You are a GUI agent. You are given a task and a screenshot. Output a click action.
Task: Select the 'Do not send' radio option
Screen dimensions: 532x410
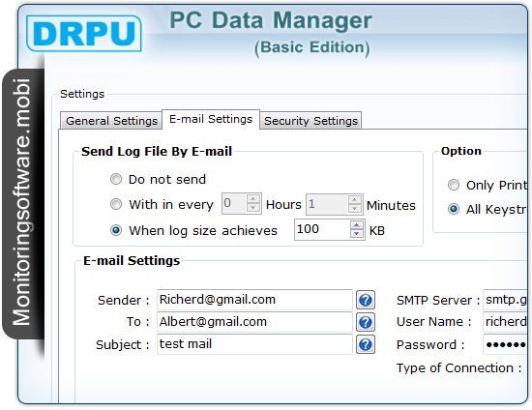116,179
